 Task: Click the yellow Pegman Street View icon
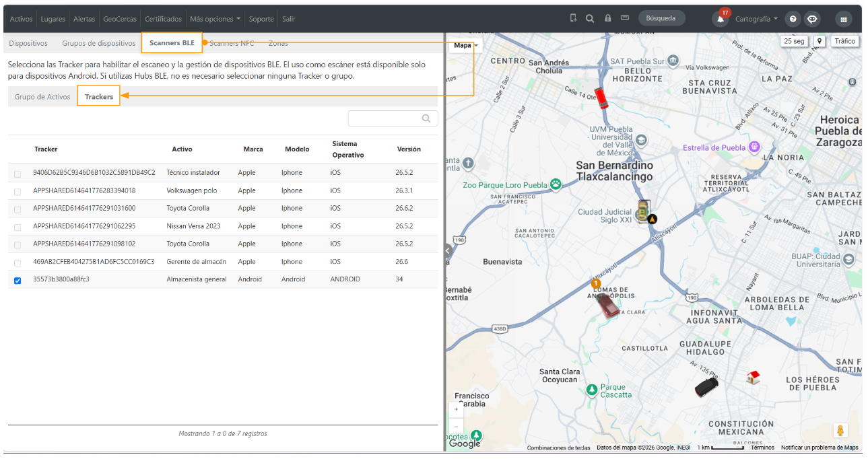click(840, 431)
